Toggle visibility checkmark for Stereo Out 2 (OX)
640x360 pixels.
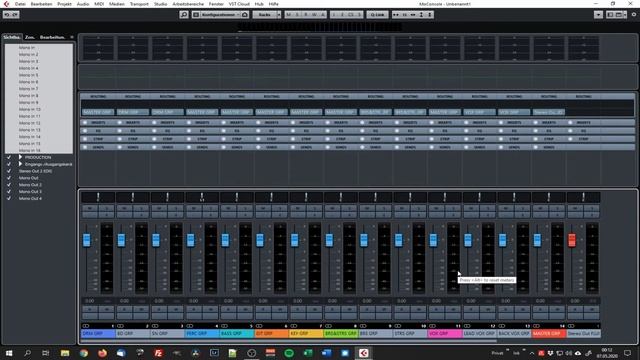coord(9,171)
